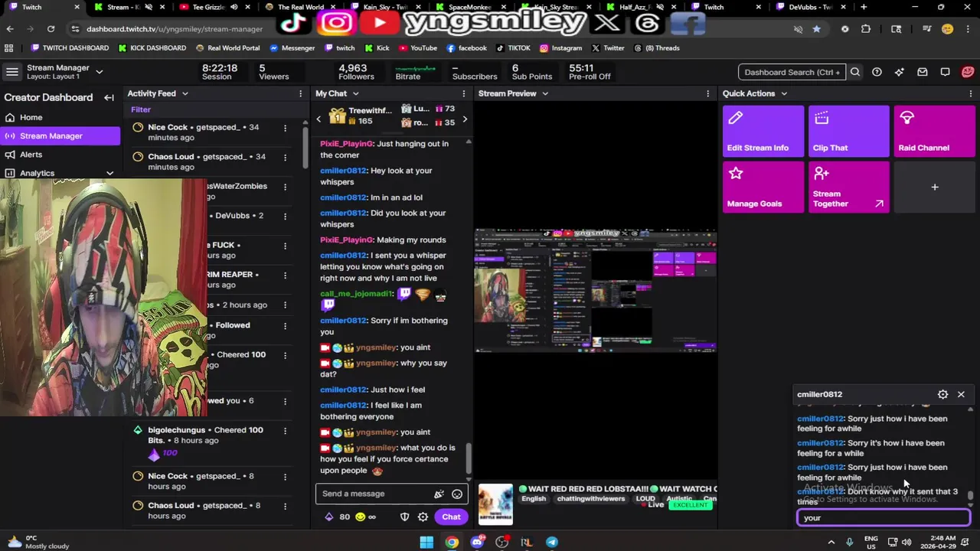Click the dashboard search magnifier icon

pos(855,72)
